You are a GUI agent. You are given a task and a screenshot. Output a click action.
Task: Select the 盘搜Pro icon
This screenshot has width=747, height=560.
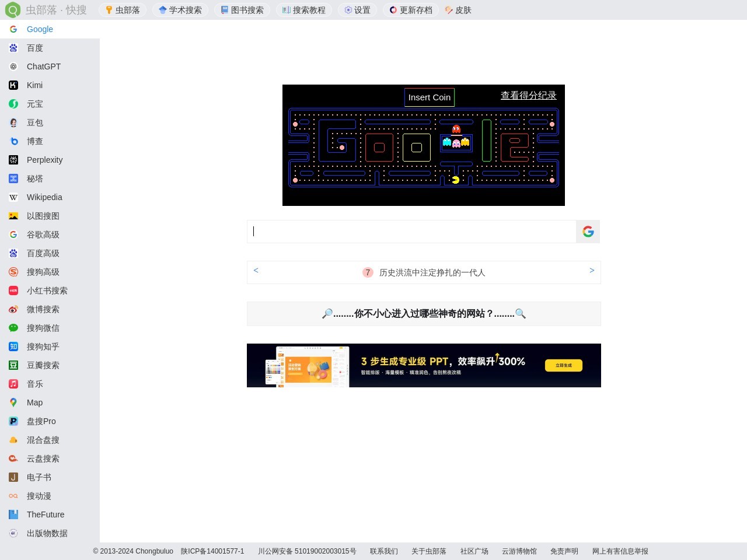pos(13,421)
